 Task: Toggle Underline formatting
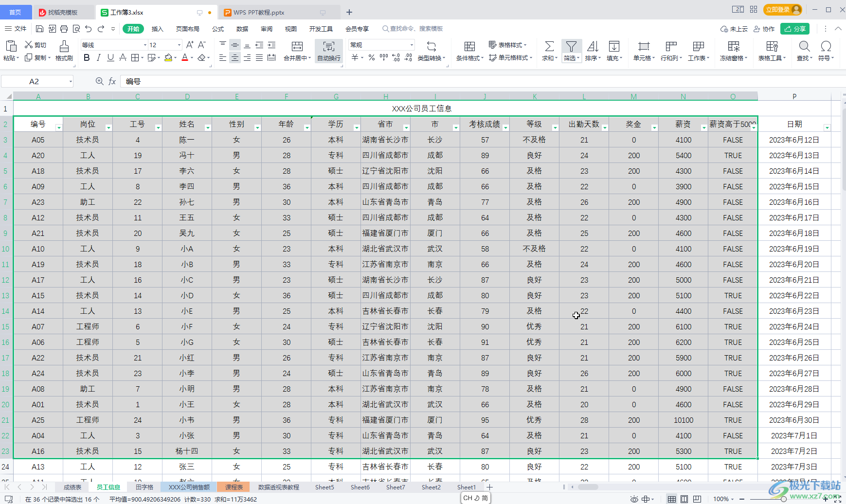(x=110, y=58)
